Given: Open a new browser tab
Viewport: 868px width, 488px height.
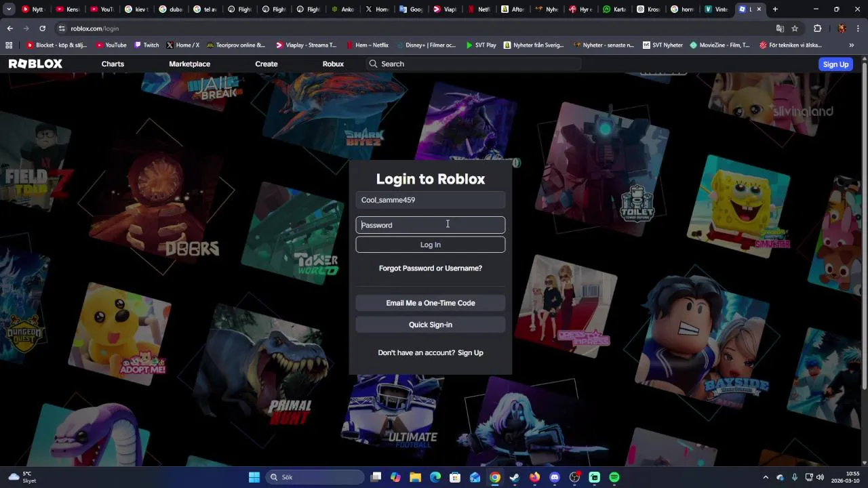Looking at the screenshot, I should (775, 9).
